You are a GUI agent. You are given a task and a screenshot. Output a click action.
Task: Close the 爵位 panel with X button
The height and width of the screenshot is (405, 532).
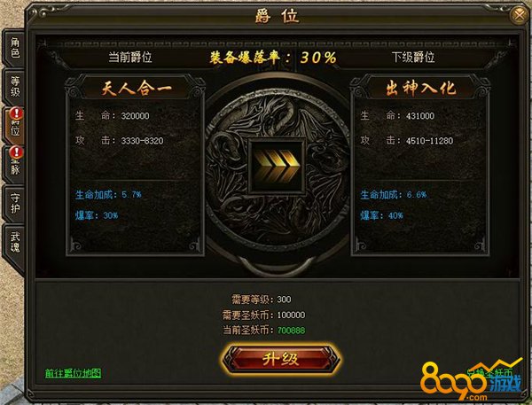click(x=519, y=15)
